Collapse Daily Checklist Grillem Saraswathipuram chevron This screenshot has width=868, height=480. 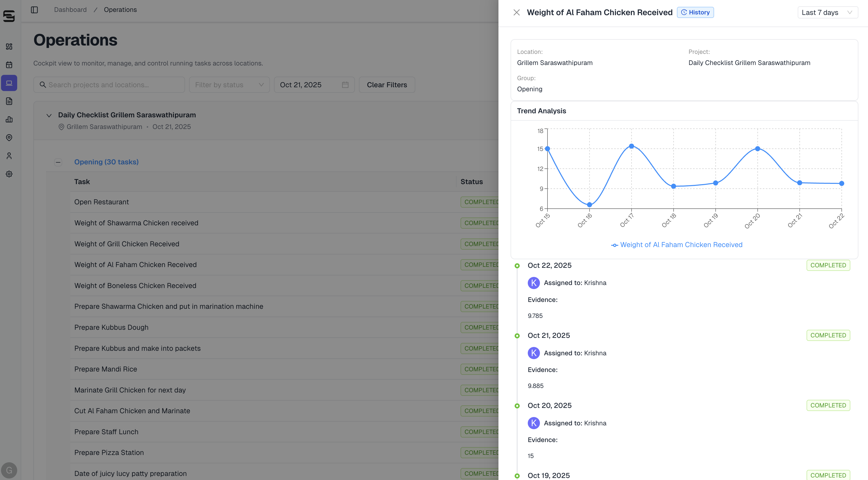click(49, 115)
